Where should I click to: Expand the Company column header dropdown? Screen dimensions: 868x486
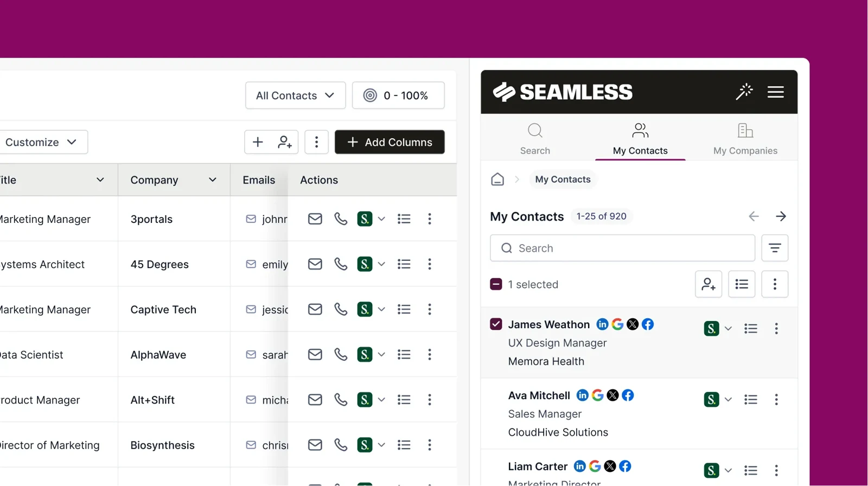click(213, 180)
